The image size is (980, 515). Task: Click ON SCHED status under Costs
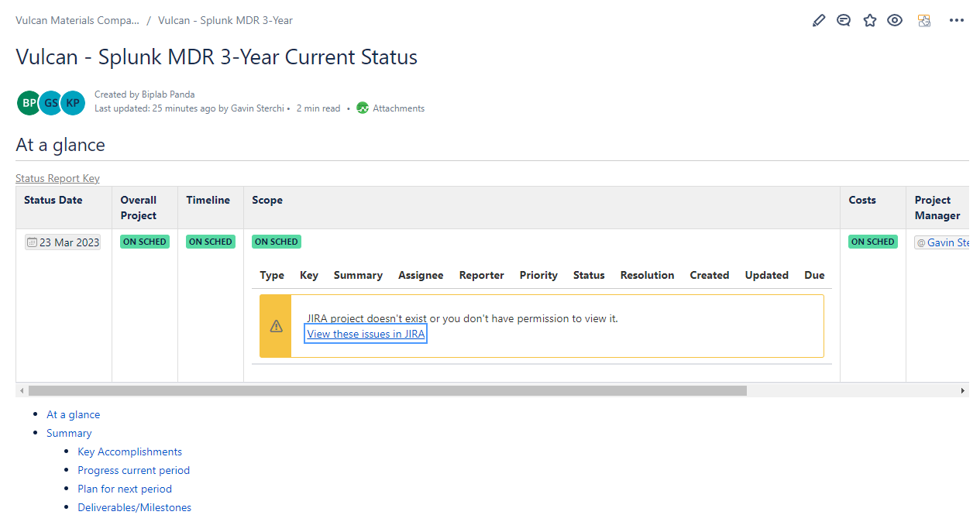coord(873,242)
